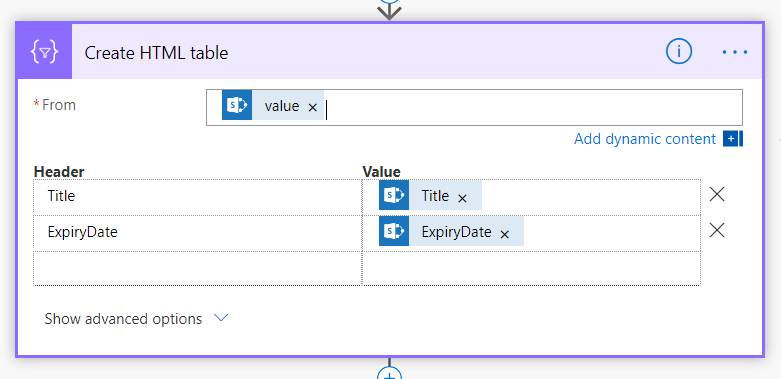
Task: Click the empty header cell in the last row
Action: (x=198, y=268)
